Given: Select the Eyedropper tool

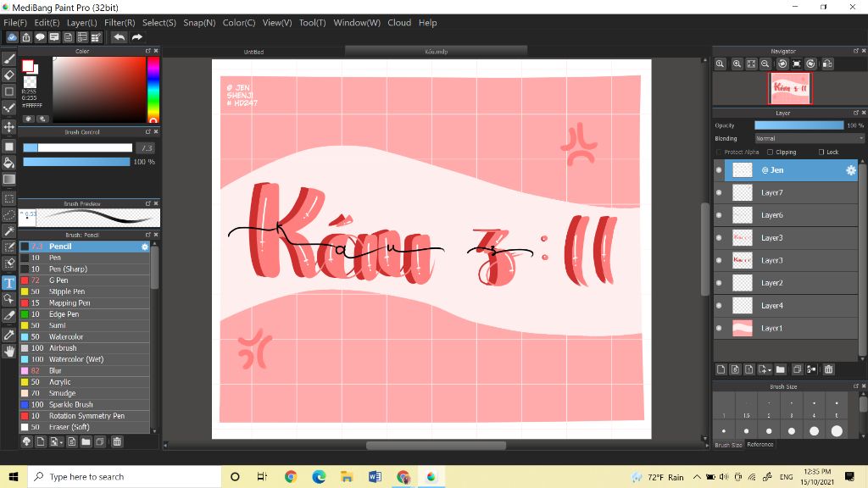Looking at the screenshot, I should pos(8,335).
